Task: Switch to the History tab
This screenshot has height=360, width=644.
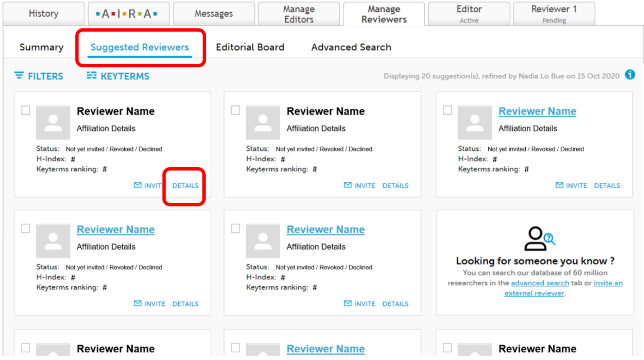Action: 43,14
